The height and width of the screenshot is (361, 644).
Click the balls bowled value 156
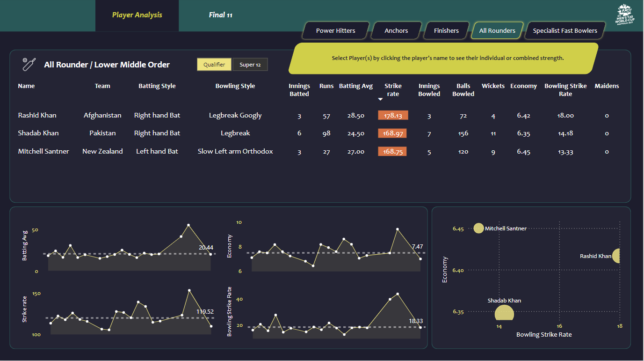tap(463, 133)
